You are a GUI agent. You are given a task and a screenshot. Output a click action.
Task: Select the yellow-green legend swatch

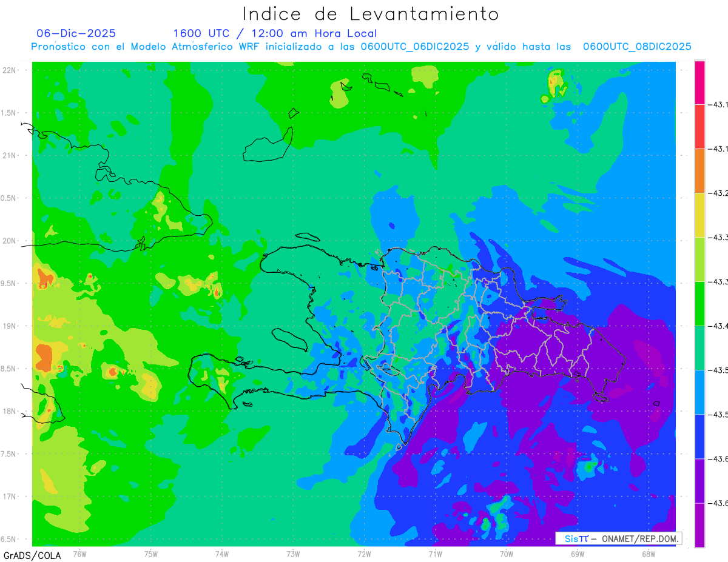(699, 259)
